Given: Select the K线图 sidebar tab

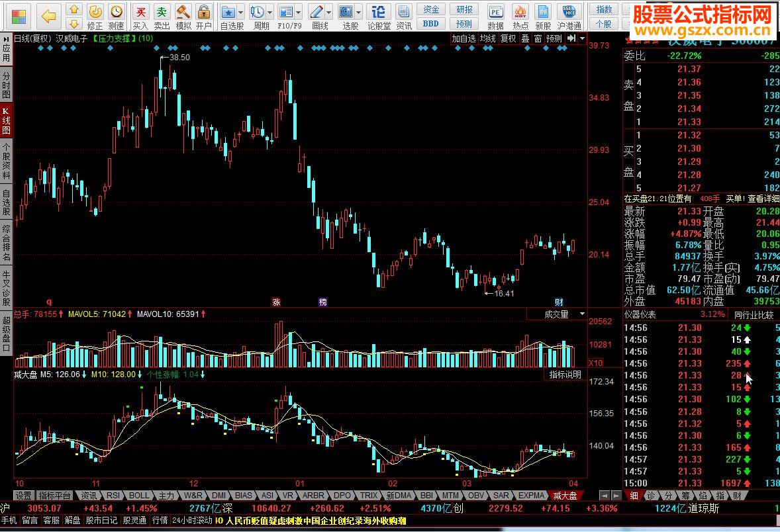Looking at the screenshot, I should pos(6,120).
